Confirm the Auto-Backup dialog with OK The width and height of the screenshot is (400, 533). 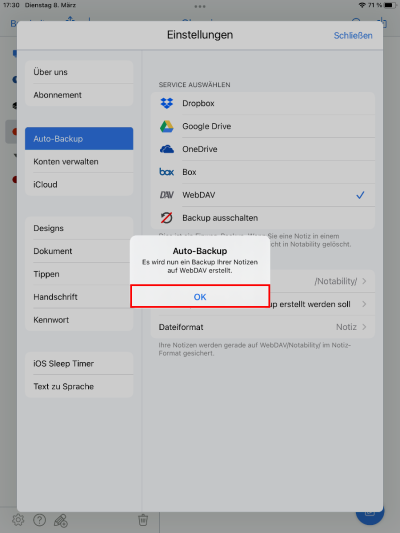[x=200, y=297]
